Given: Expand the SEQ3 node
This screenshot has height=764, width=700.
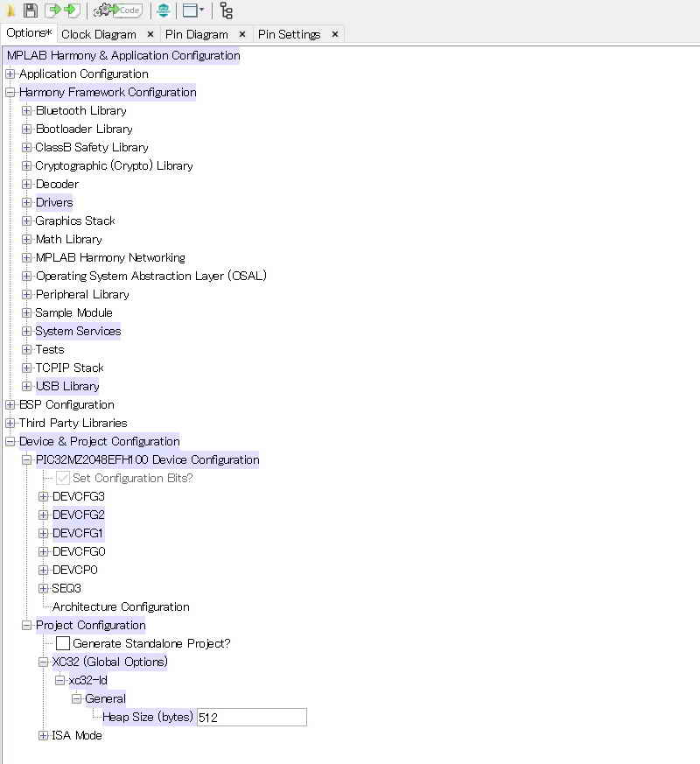Looking at the screenshot, I should tap(44, 589).
